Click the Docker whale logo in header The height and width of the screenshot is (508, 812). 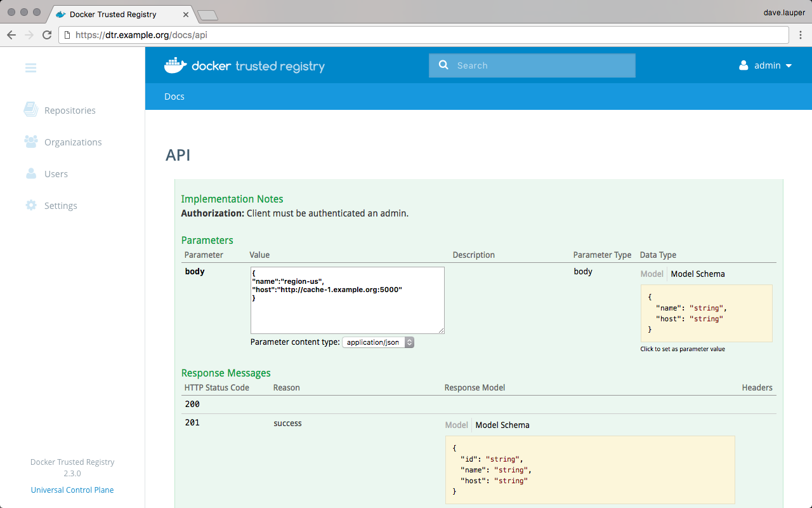(175, 65)
